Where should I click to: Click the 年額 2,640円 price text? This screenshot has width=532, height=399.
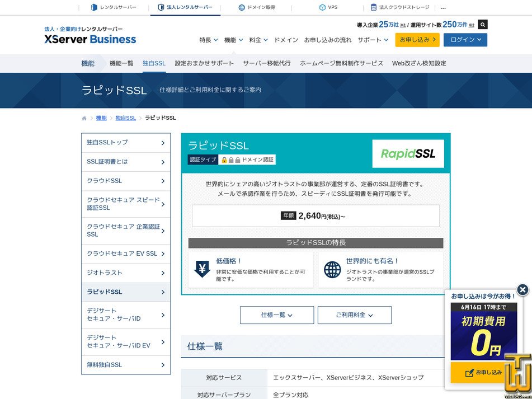tap(313, 216)
